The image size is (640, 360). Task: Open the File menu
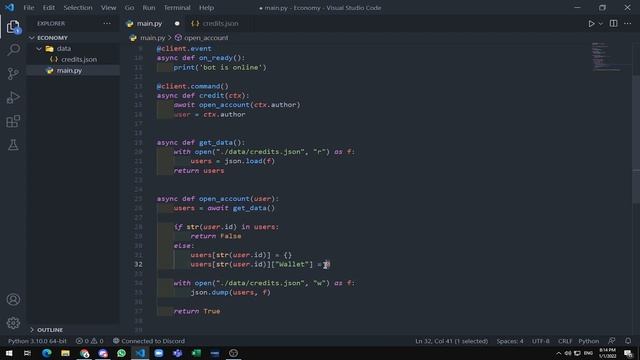pos(29,8)
